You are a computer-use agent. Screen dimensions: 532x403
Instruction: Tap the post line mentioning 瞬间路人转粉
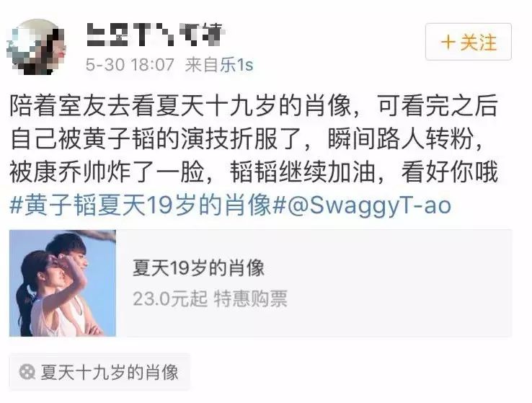point(247,138)
